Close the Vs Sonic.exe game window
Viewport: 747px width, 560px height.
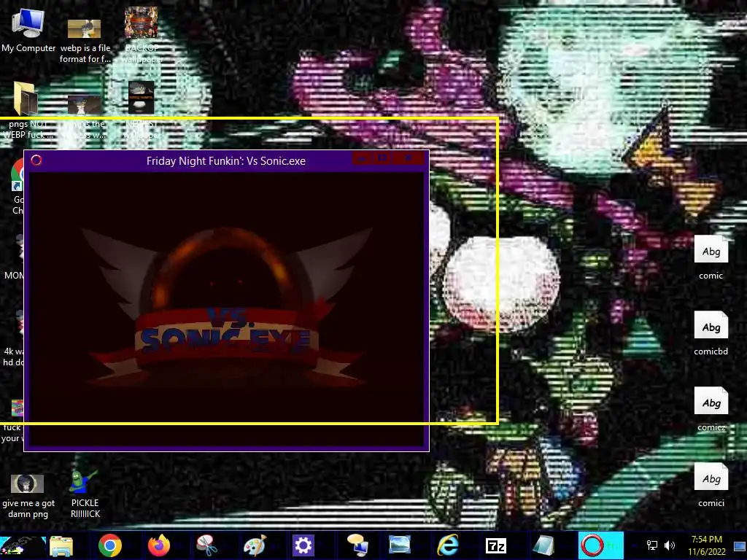point(409,158)
